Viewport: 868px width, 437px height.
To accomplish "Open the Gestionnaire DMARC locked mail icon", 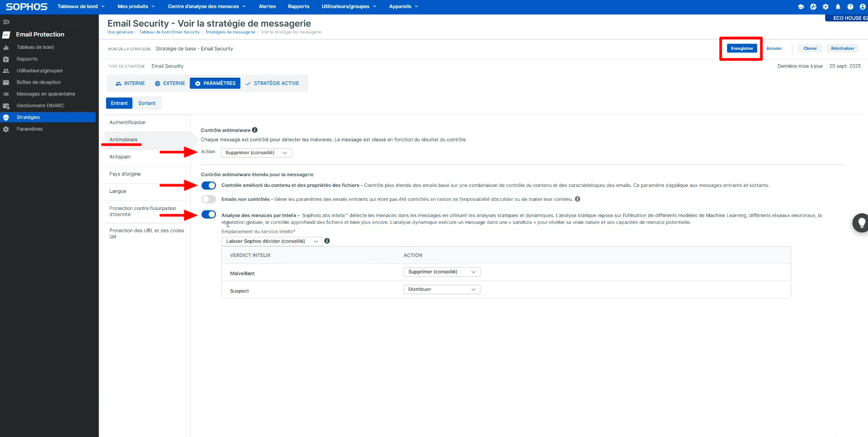I will pyautogui.click(x=6, y=106).
